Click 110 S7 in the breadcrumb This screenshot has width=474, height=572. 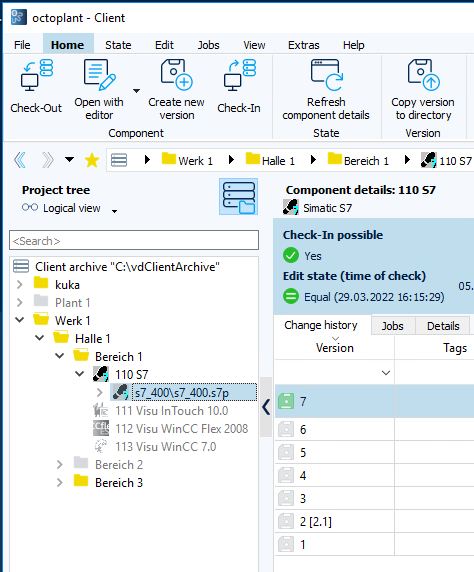point(447,160)
